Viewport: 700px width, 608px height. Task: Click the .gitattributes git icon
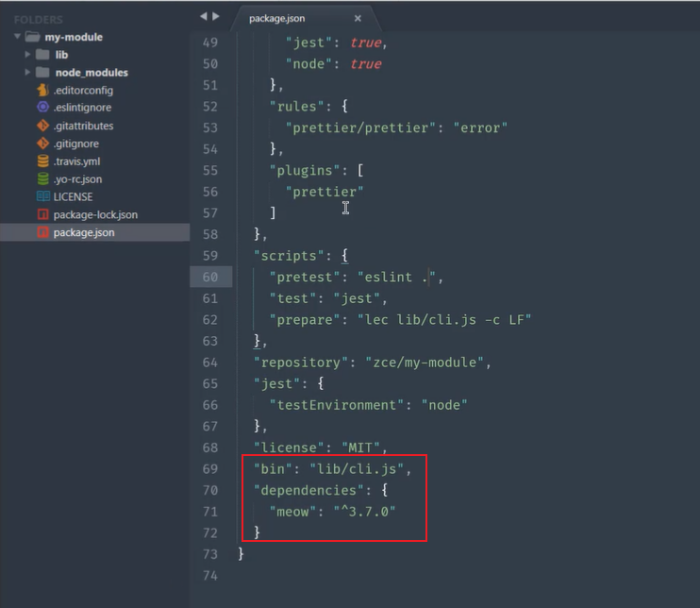click(x=42, y=126)
